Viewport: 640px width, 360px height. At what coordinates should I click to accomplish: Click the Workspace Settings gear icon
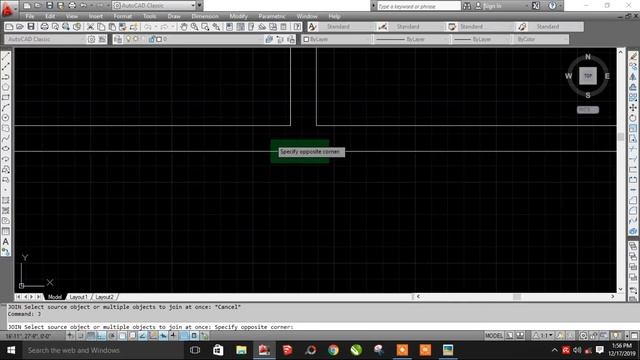coord(91,39)
